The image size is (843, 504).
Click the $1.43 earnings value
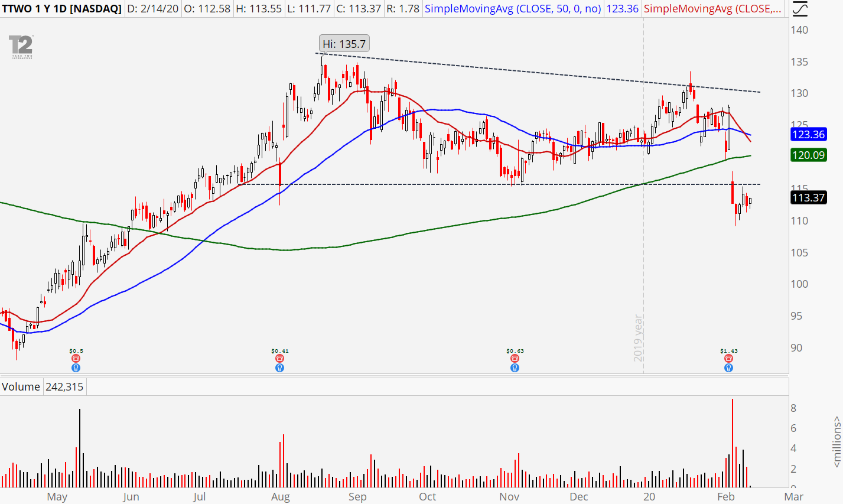pos(729,351)
